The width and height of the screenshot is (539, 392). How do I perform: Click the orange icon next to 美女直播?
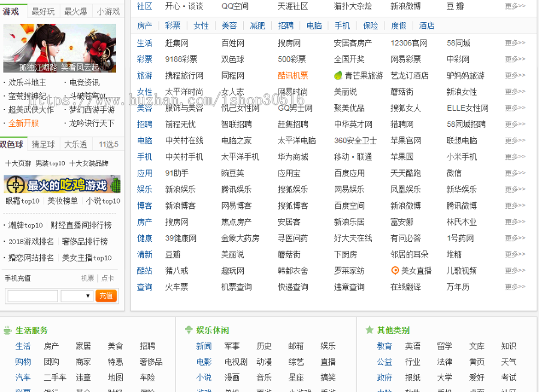(x=395, y=270)
